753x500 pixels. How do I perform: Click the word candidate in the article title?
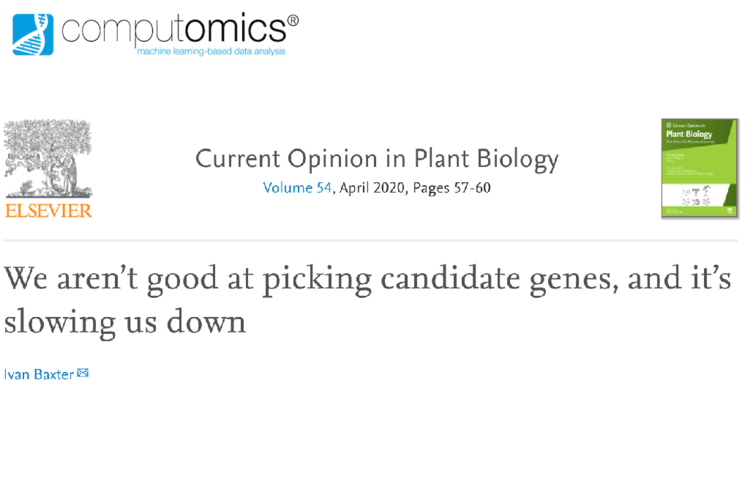pyautogui.click(x=450, y=278)
